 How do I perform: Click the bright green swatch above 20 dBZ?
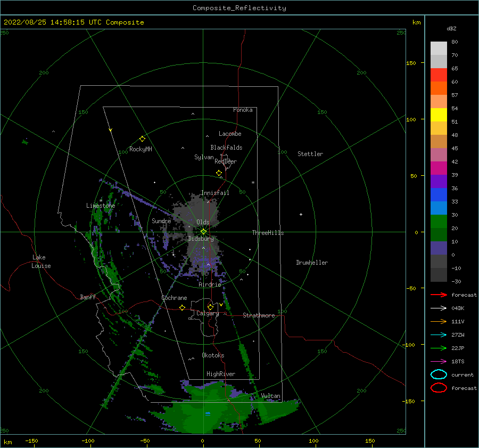pos(439,222)
